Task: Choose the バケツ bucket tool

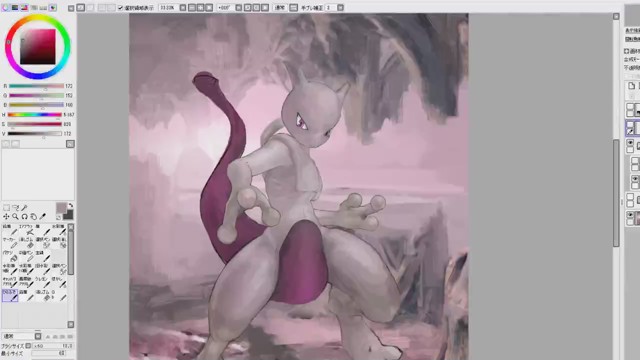Action: pyautogui.click(x=10, y=255)
